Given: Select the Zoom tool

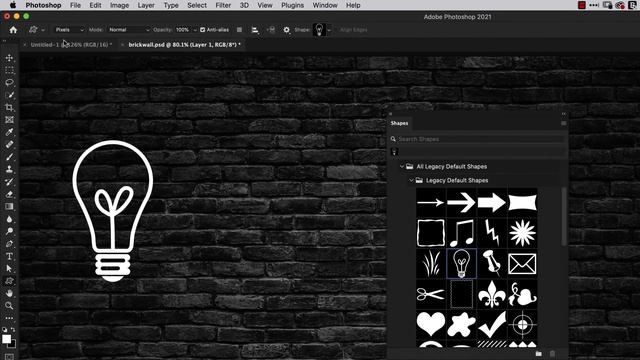Looking at the screenshot, I should [9, 305].
